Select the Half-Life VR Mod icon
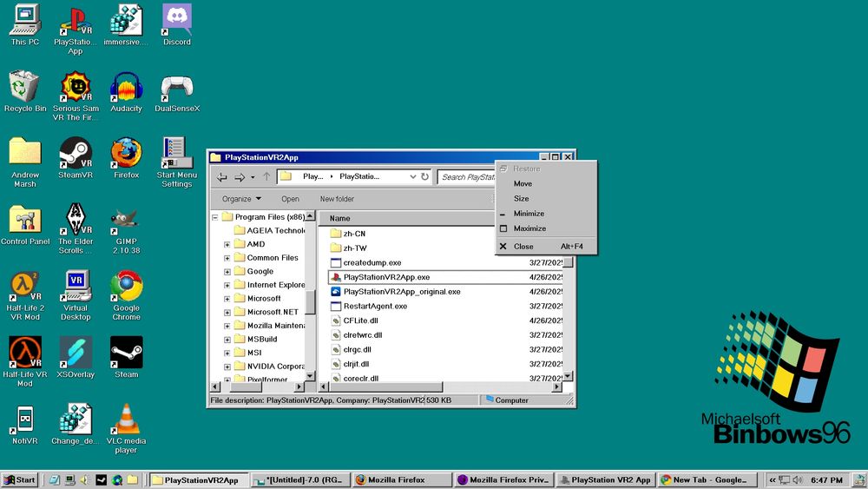Viewport: 868px width, 489px height. pyautogui.click(x=25, y=361)
